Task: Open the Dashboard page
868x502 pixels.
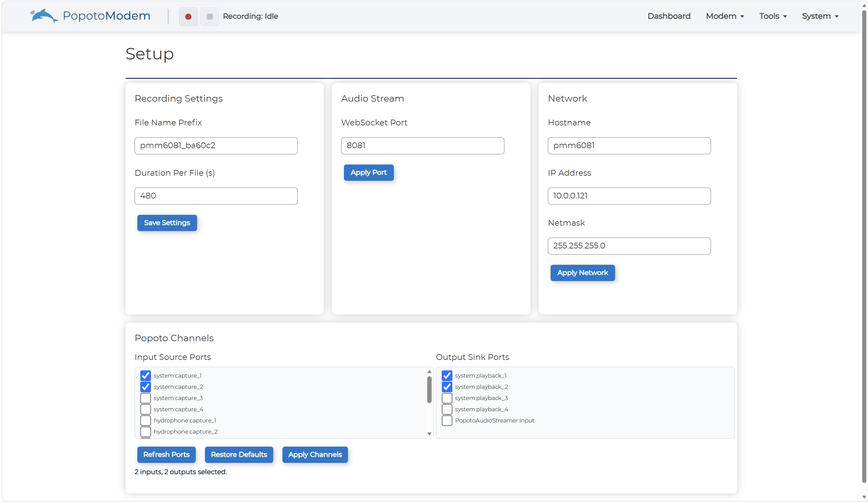Action: click(669, 16)
